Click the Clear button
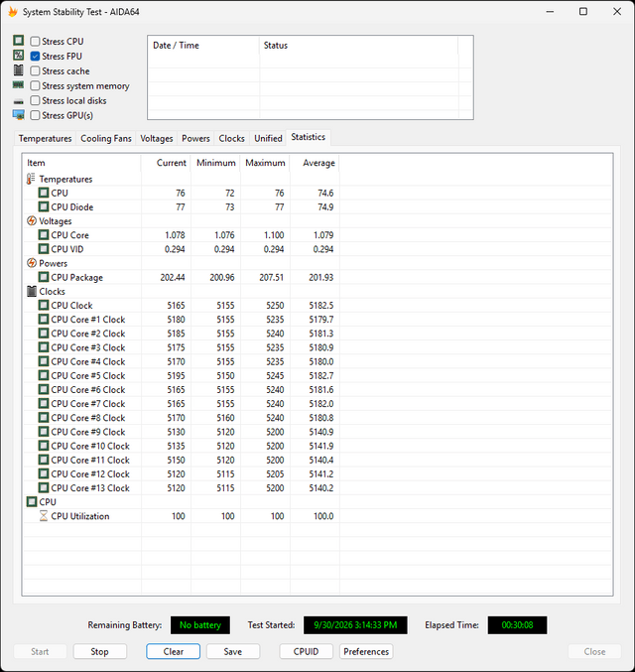Screen dimensions: 635x672 click(173, 651)
